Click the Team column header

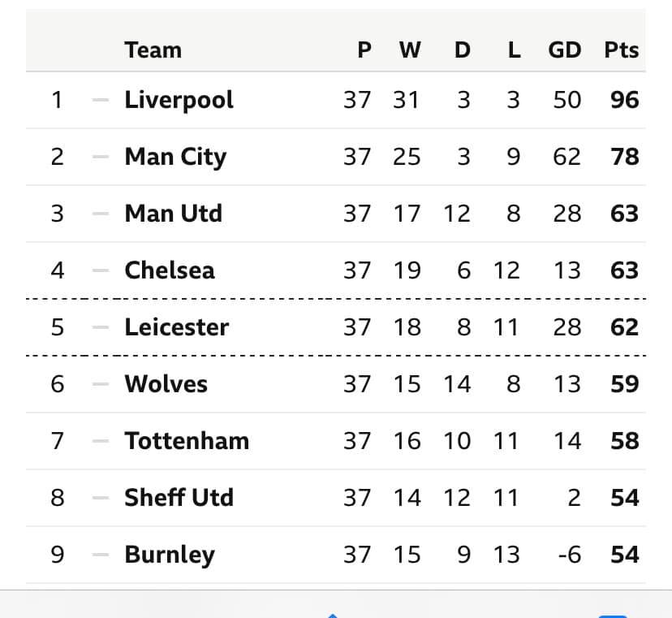[x=153, y=50]
